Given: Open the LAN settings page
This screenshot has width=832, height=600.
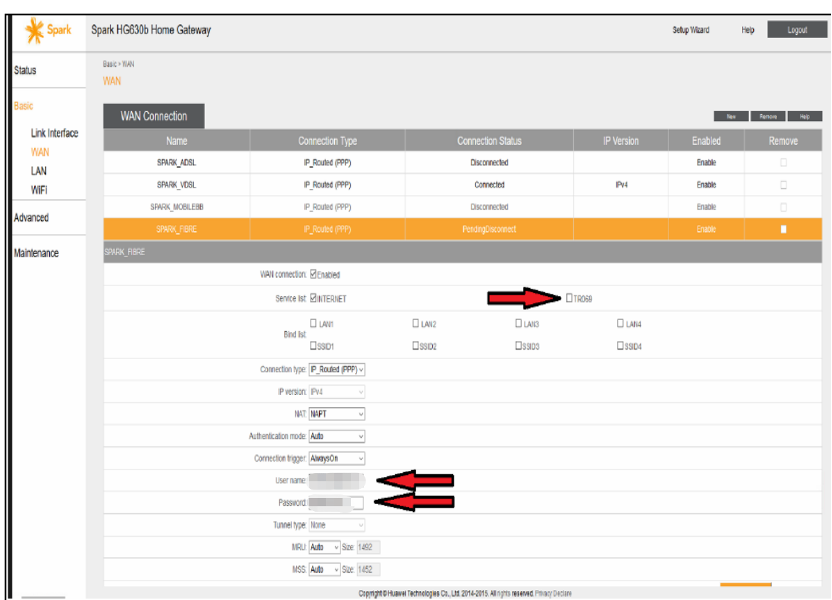Looking at the screenshot, I should 38,171.
